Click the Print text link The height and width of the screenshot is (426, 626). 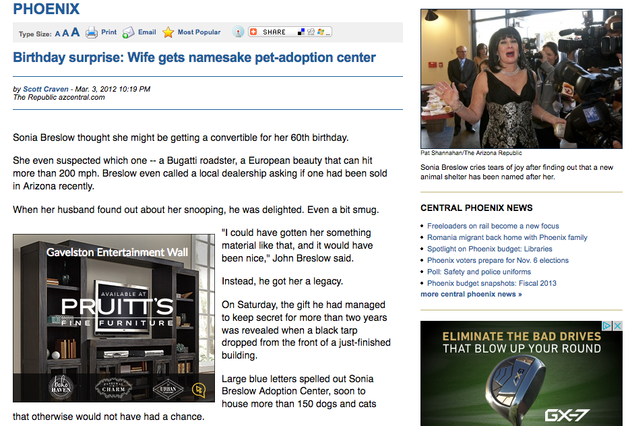click(x=109, y=32)
